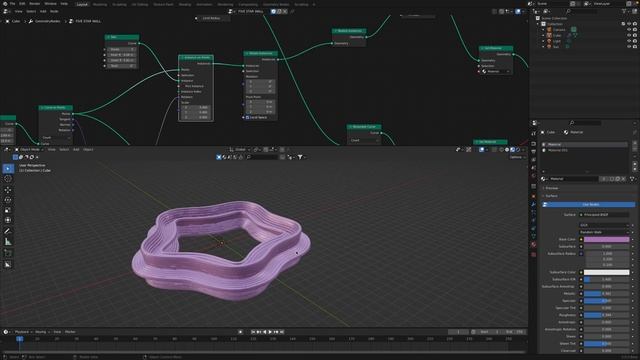Image resolution: width=640 pixels, height=360 pixels.
Task: Click the Blender logo menu icon
Action: (5, 4)
